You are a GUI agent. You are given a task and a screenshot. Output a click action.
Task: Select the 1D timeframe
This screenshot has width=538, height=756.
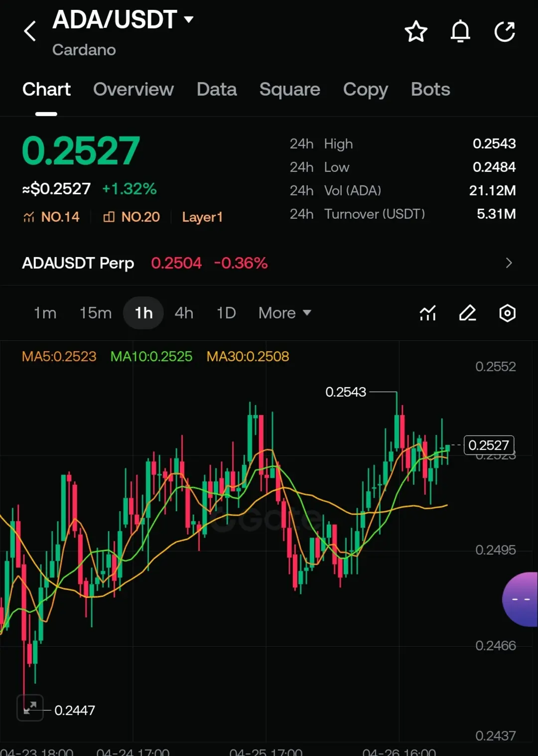click(x=226, y=313)
